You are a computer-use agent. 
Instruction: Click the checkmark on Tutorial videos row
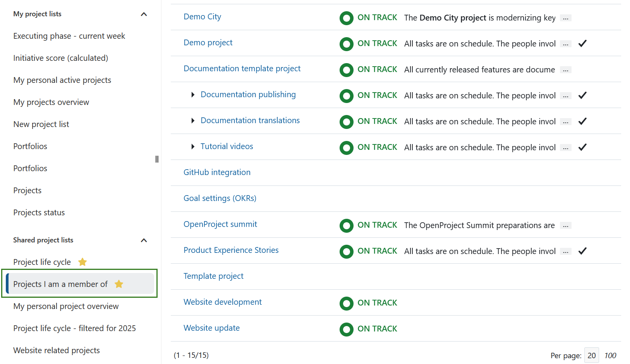[x=582, y=147]
